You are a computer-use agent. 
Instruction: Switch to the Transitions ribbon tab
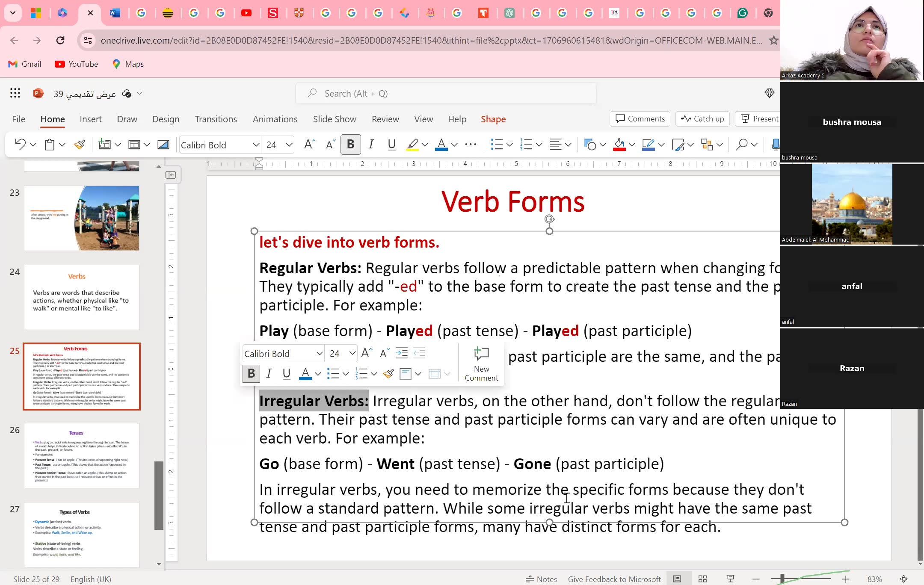click(x=216, y=119)
